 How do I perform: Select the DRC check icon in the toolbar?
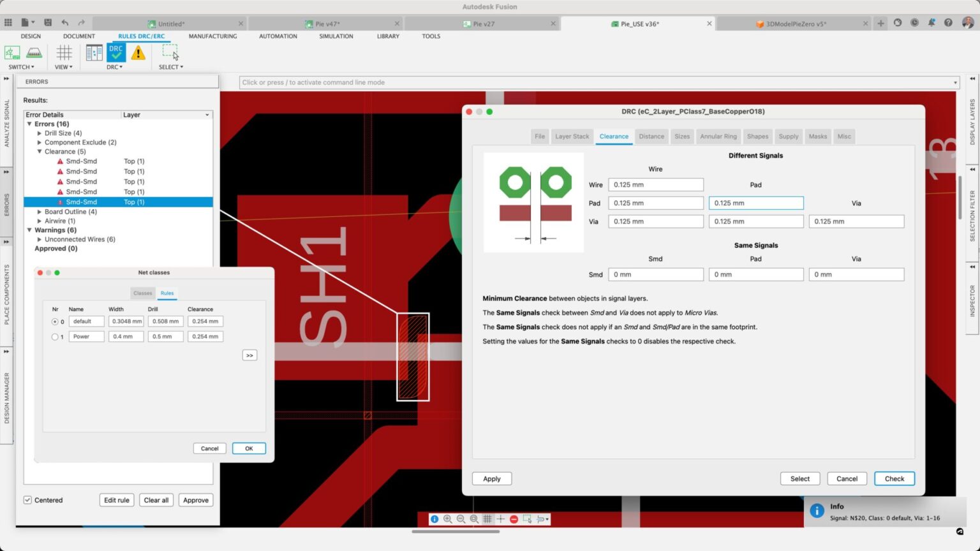point(115,52)
